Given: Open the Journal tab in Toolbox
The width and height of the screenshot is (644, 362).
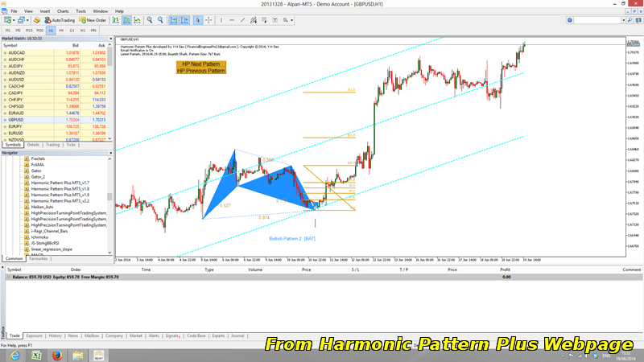Looking at the screenshot, I should click(x=237, y=335).
